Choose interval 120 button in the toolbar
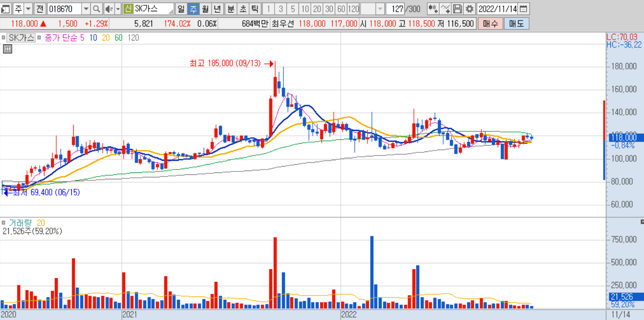This screenshot has width=644, height=320. point(354,9)
